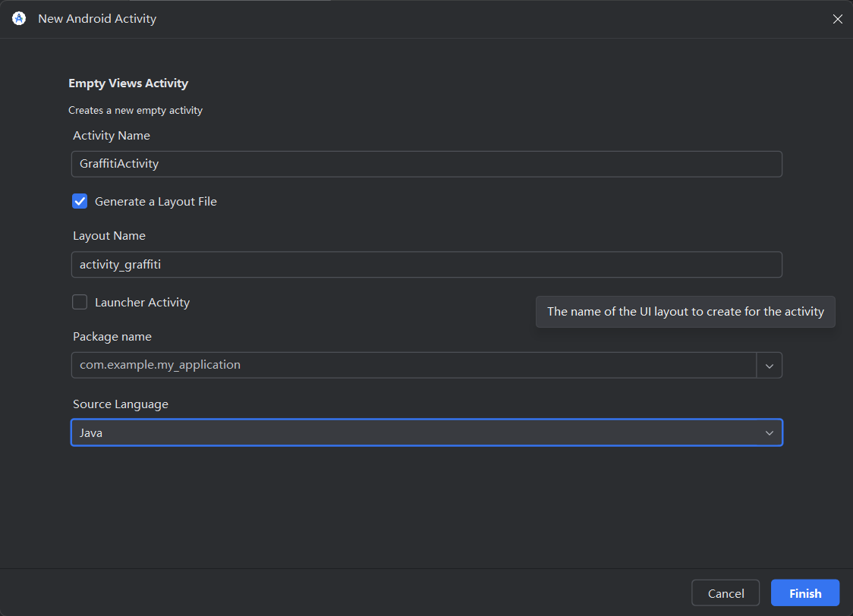Click the "Package name" field label

pos(112,337)
